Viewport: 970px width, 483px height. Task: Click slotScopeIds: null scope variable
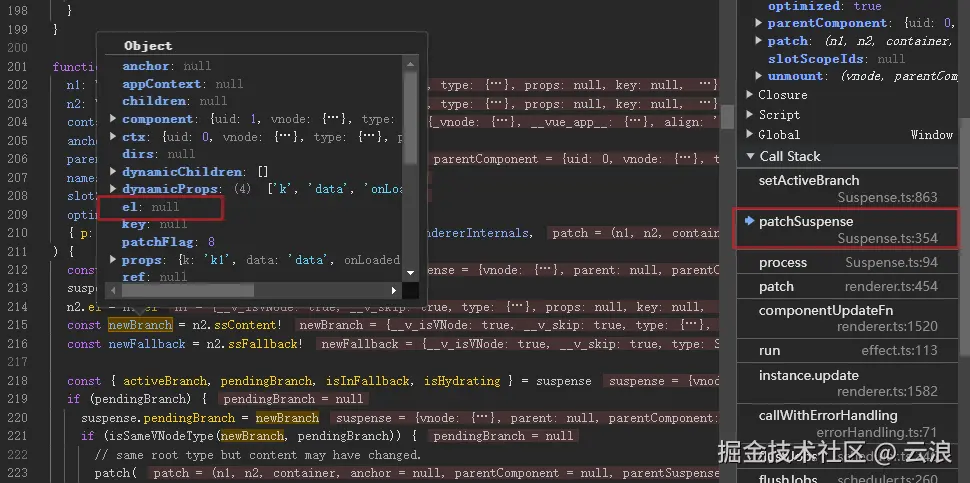(836, 59)
